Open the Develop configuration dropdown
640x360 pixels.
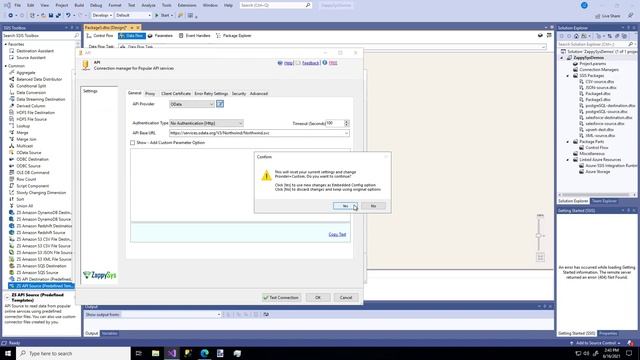point(102,16)
